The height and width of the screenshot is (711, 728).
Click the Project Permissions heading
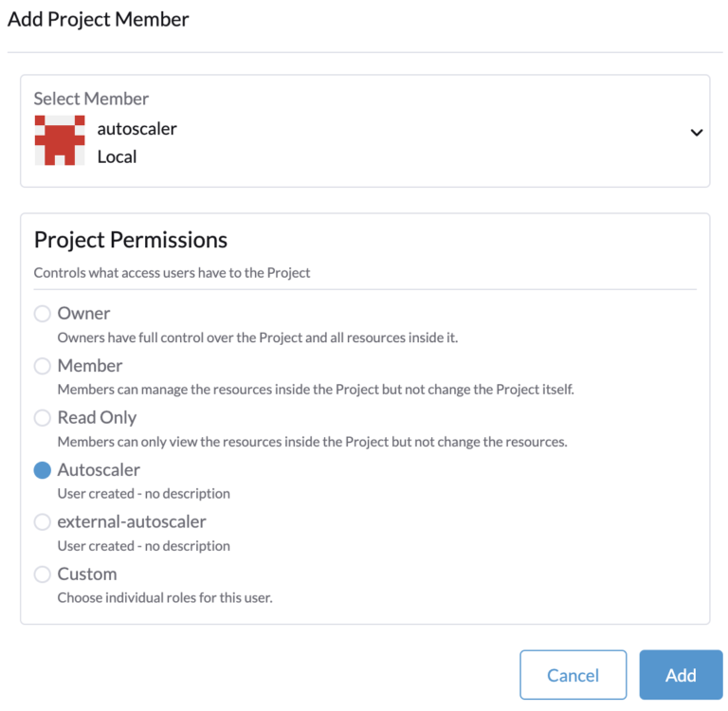131,240
